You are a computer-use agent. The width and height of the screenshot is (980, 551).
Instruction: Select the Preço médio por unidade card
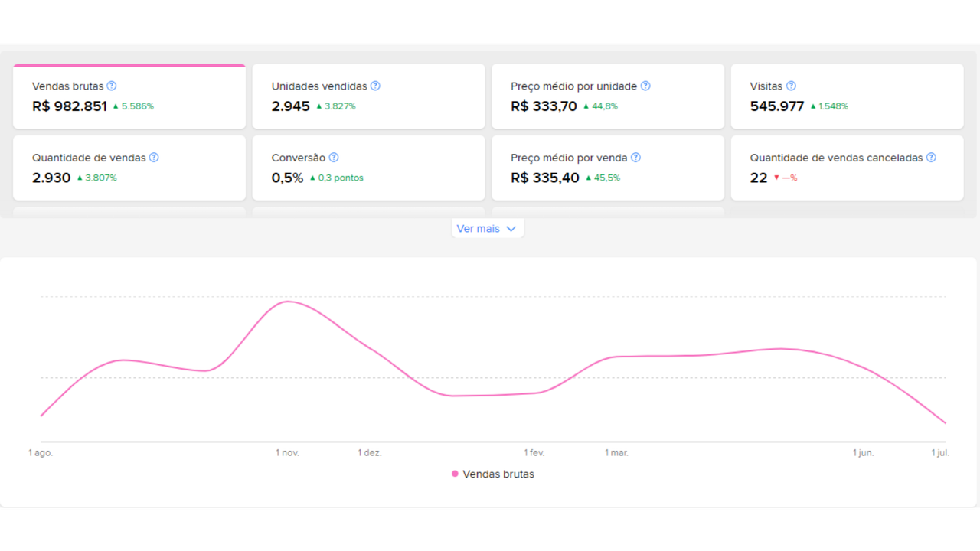608,96
